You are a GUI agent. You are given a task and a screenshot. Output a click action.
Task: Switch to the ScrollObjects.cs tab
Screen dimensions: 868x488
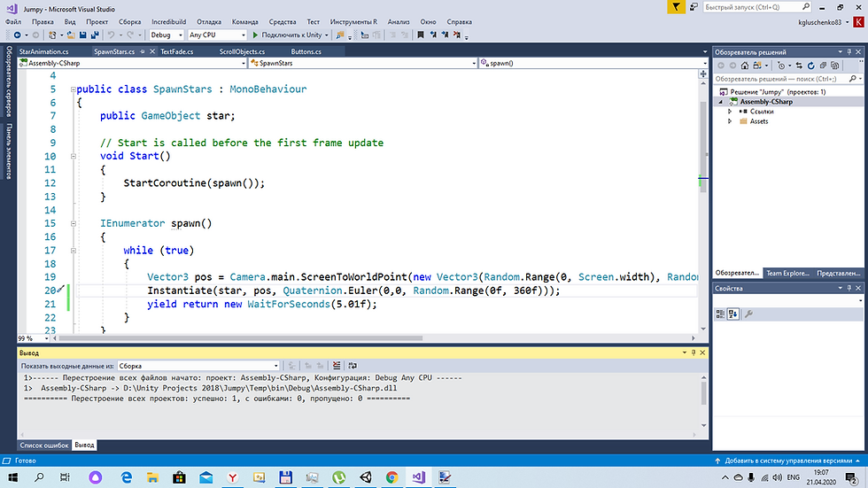pyautogui.click(x=242, y=51)
